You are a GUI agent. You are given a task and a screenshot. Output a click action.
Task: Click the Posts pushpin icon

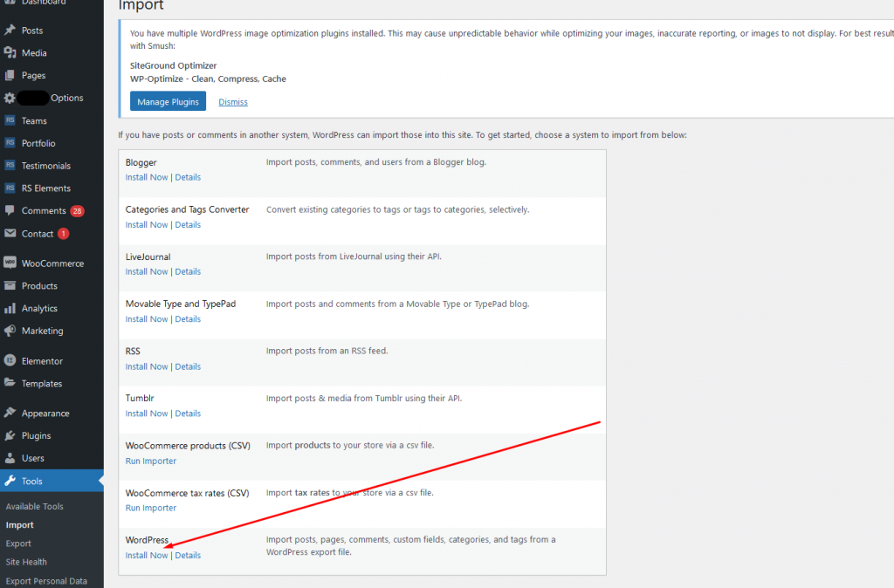(10, 31)
